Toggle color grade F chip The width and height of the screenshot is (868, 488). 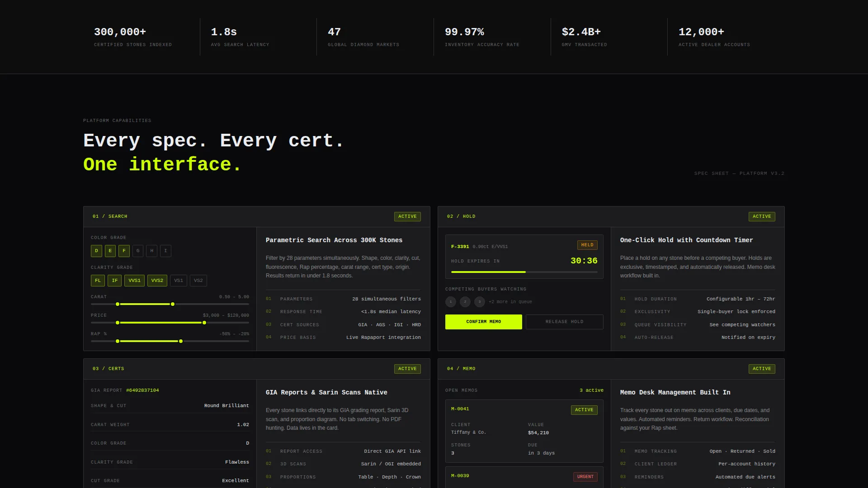[124, 251]
